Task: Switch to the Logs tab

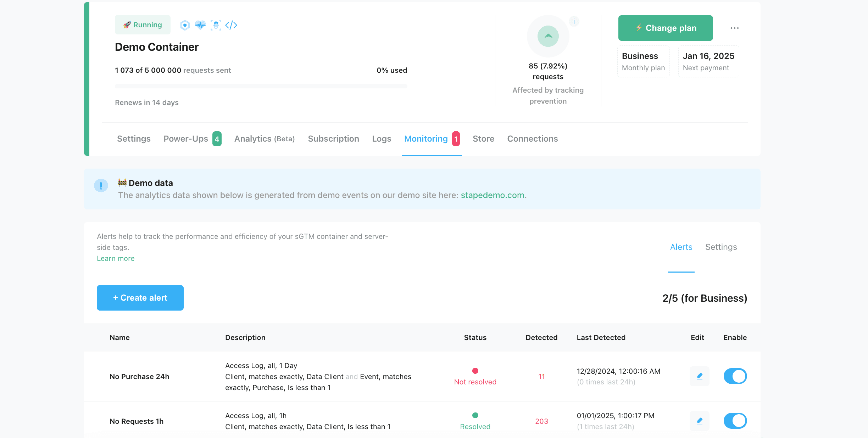Action: pos(382,139)
